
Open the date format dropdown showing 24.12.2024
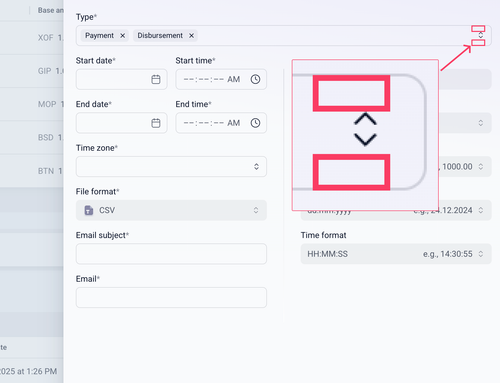[396, 210]
